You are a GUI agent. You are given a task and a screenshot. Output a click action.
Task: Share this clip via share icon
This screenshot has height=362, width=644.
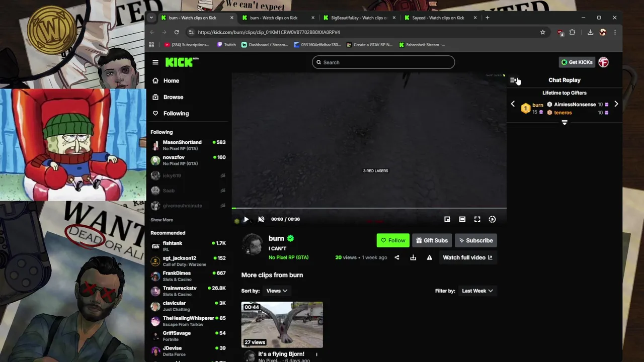(396, 257)
